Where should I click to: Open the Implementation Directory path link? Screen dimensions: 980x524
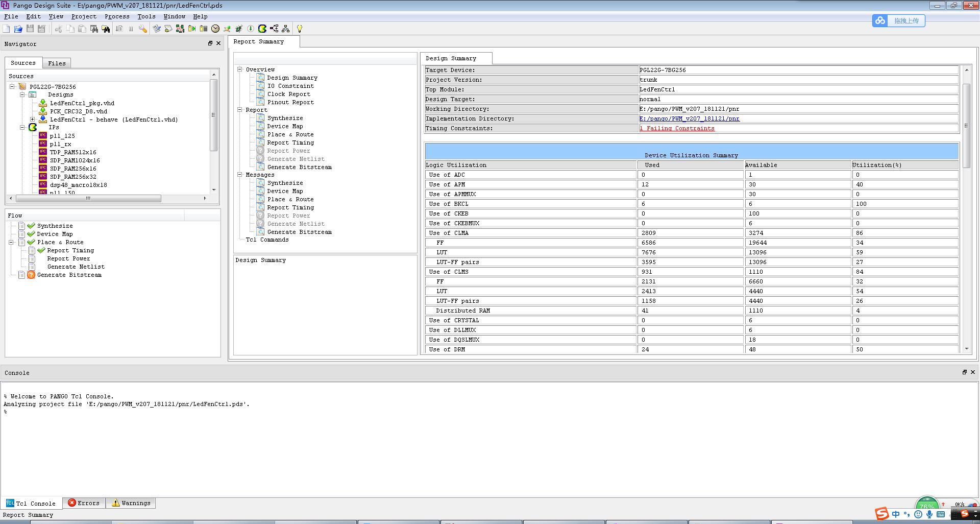[x=689, y=118]
